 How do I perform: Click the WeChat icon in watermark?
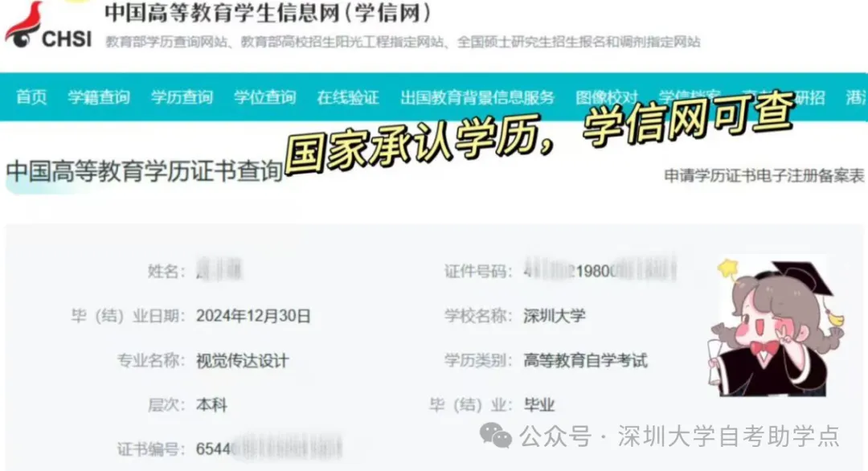(x=495, y=436)
